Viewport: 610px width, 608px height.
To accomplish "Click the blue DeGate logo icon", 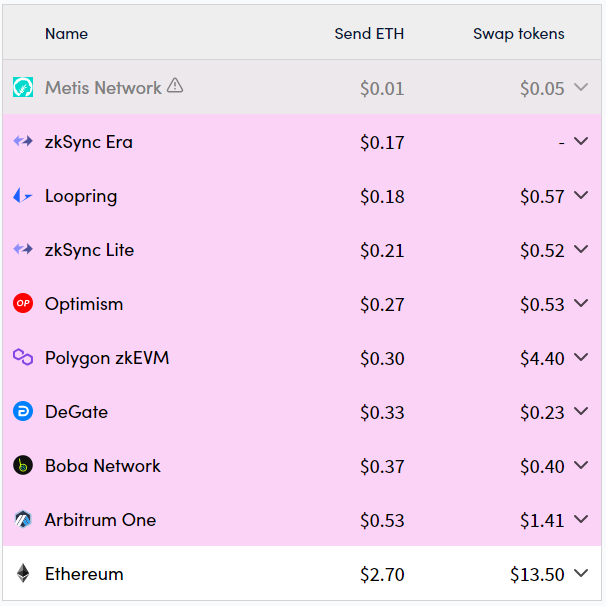I will tap(23, 412).
